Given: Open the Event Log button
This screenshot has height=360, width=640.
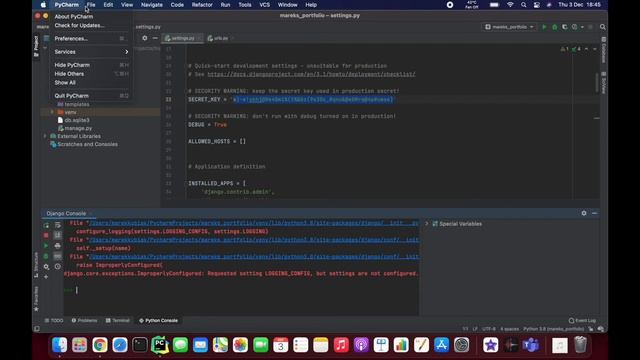Looking at the screenshot, I should (x=582, y=320).
